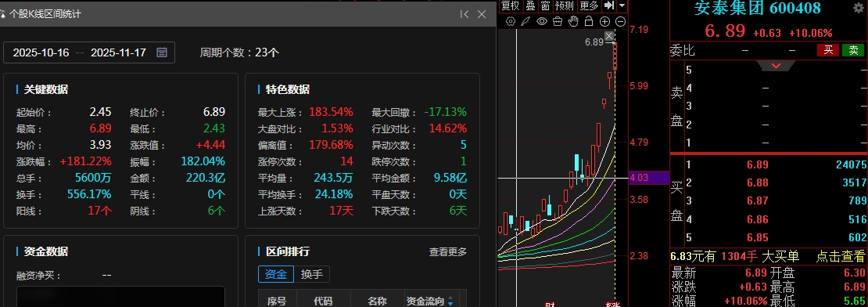Click the 2.38 price axis label

coord(639,256)
